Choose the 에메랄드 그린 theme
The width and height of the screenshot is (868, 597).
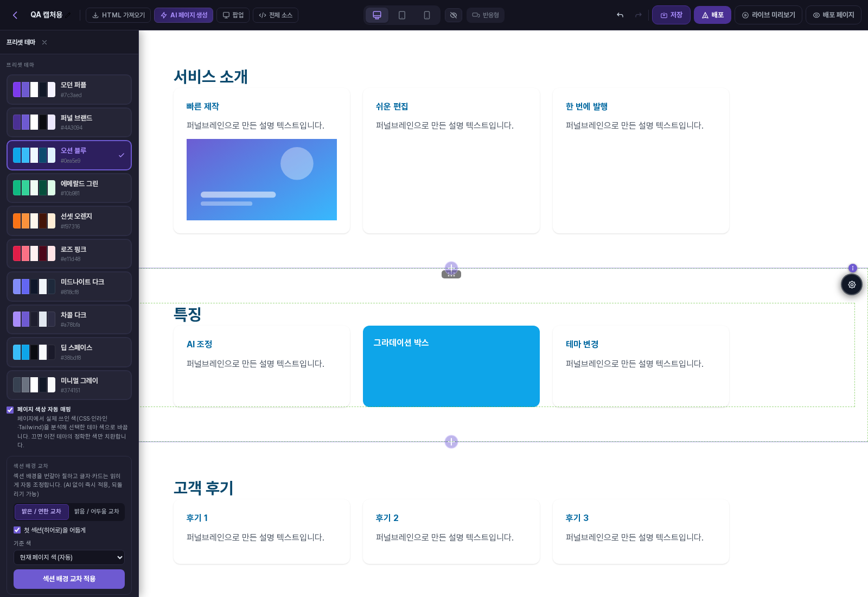69,188
